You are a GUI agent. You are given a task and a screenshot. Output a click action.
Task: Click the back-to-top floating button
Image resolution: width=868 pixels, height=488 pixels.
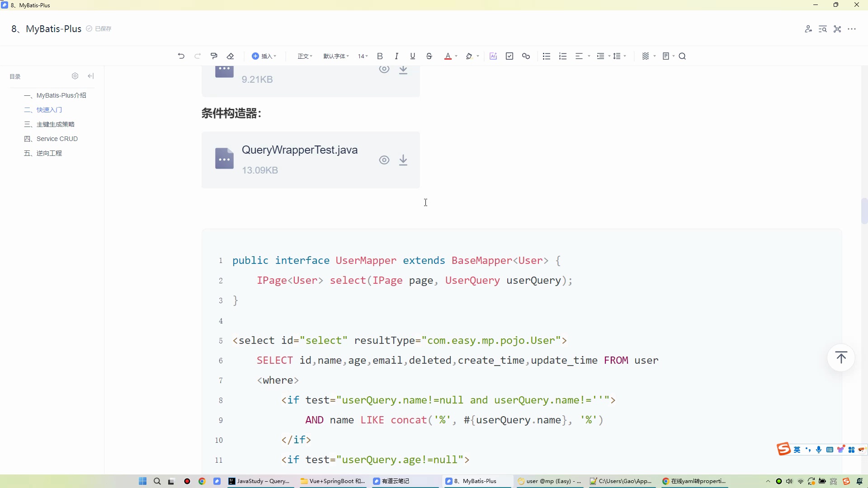pos(841,357)
